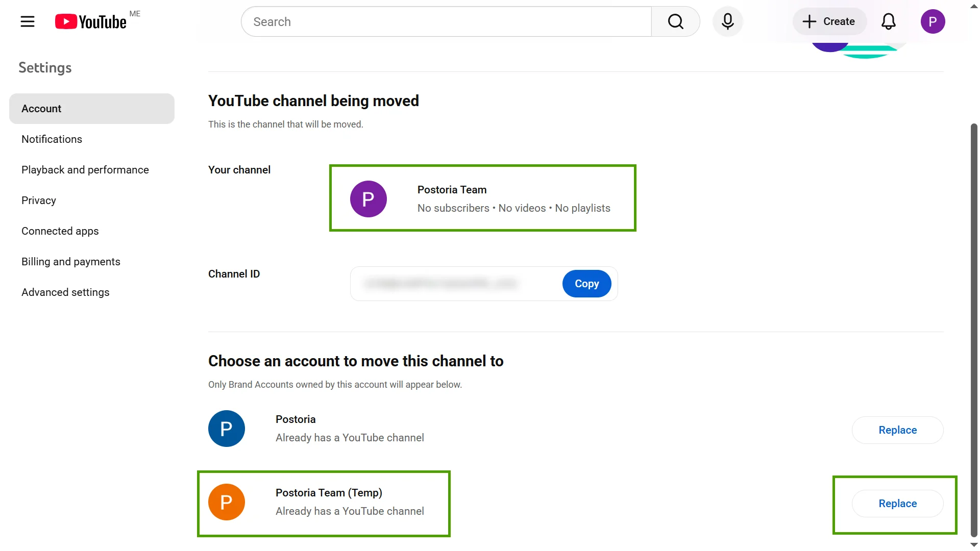The image size is (980, 551).
Task: Start a voice search with the microphone
Action: pyautogui.click(x=727, y=21)
